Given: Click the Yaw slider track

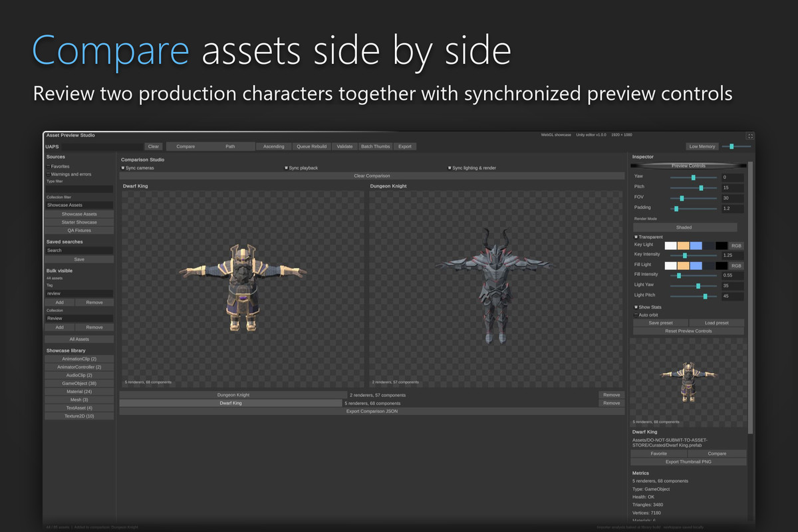Looking at the screenshot, I should [x=694, y=178].
